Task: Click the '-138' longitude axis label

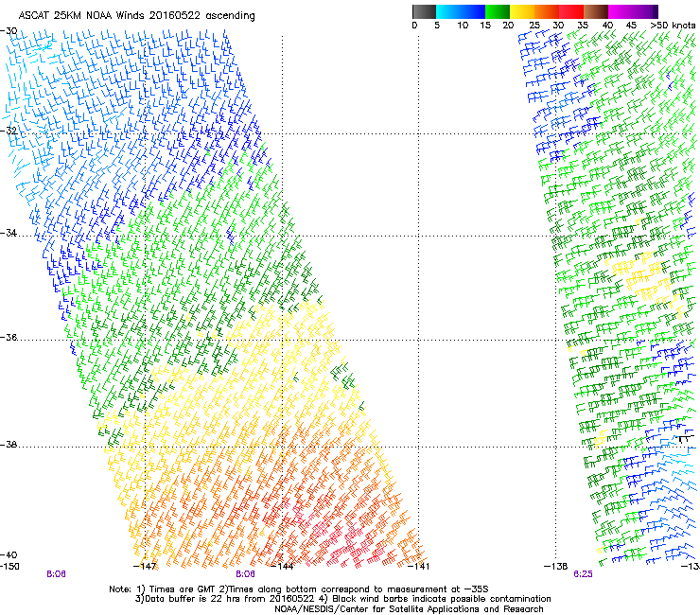Action: coord(556,566)
